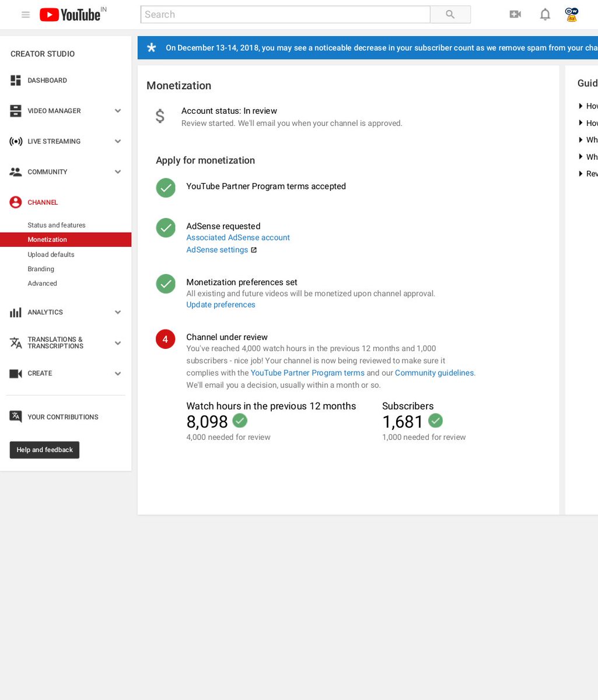Click the asterisk icon in blue banner
This screenshot has width=598, height=700.
coord(152,48)
